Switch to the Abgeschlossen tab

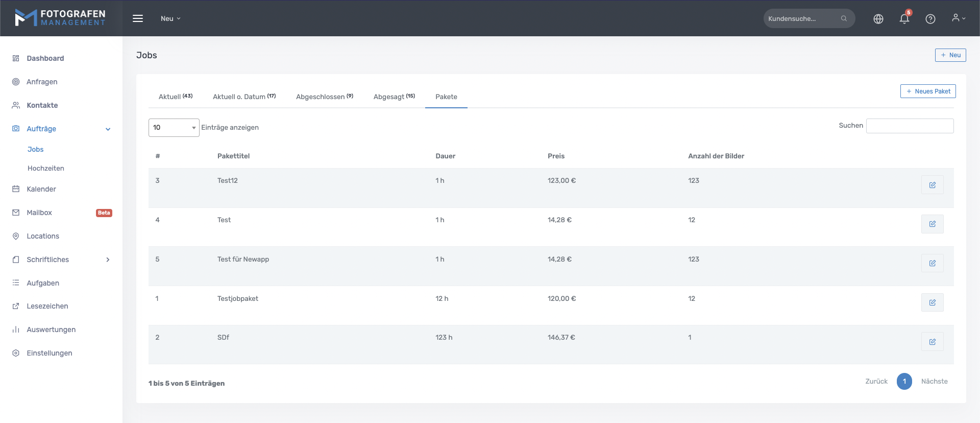click(x=324, y=97)
